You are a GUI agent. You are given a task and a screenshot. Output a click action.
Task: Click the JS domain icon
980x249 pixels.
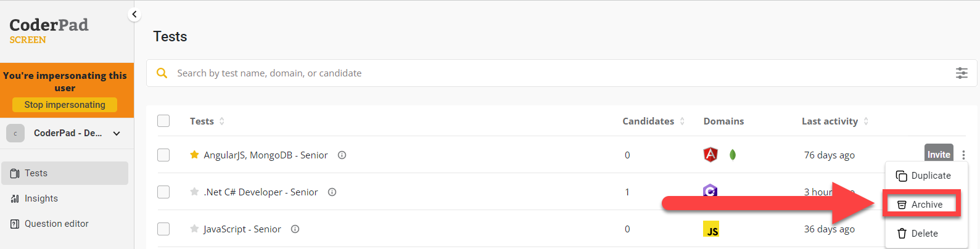tap(711, 229)
